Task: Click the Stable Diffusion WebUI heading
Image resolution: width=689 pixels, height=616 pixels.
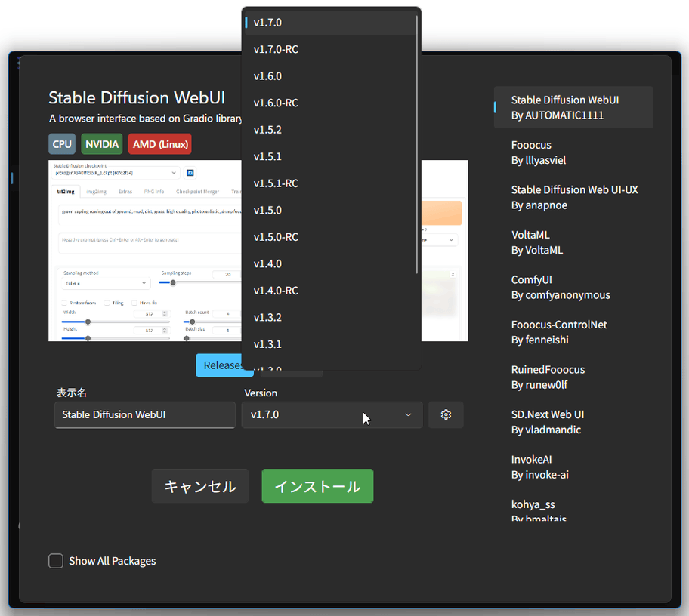Action: [x=137, y=97]
